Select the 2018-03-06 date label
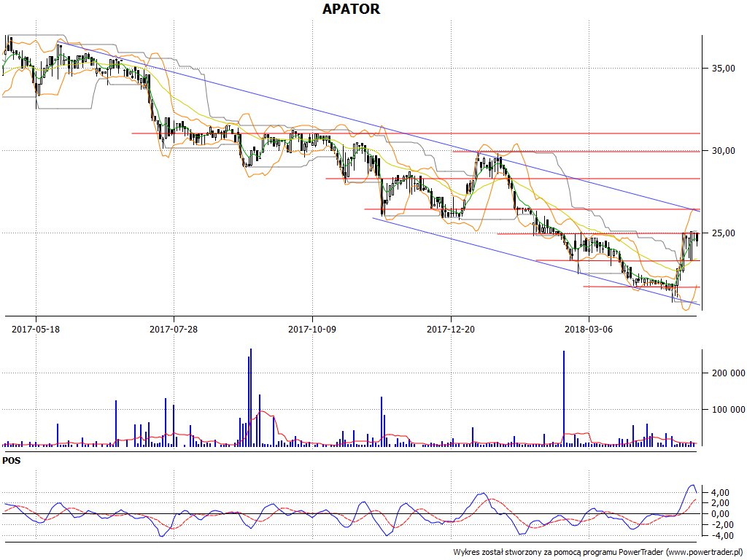Viewport: 747px width, 560px height. coord(589,329)
